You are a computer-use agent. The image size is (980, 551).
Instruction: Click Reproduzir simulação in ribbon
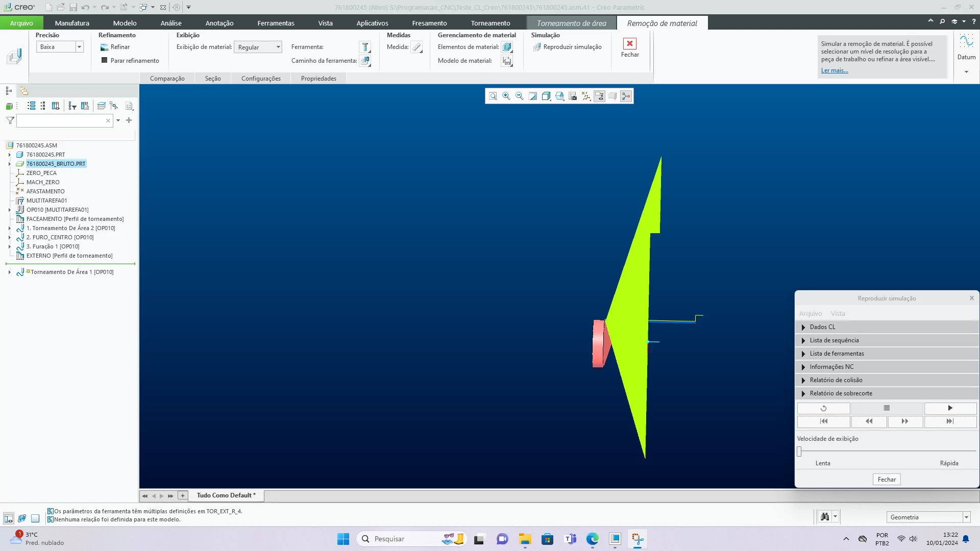point(568,47)
